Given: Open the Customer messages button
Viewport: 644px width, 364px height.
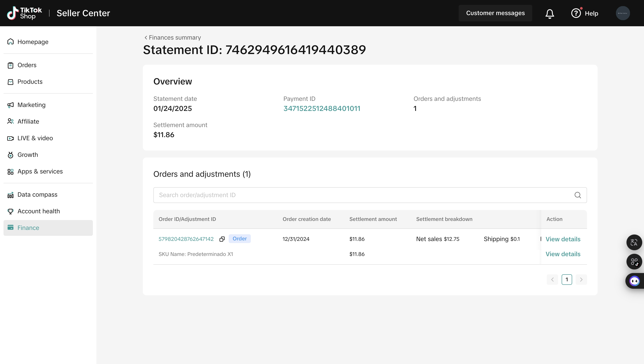Looking at the screenshot, I should (495, 13).
